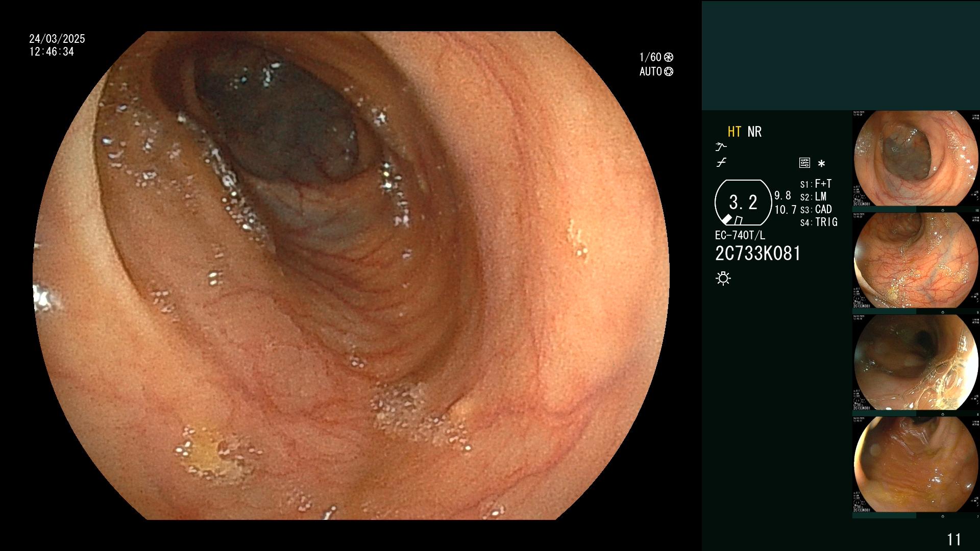The height and width of the screenshot is (551, 980).
Task: Open the first captured thumbnail with dark lumen
Action: click(x=916, y=159)
